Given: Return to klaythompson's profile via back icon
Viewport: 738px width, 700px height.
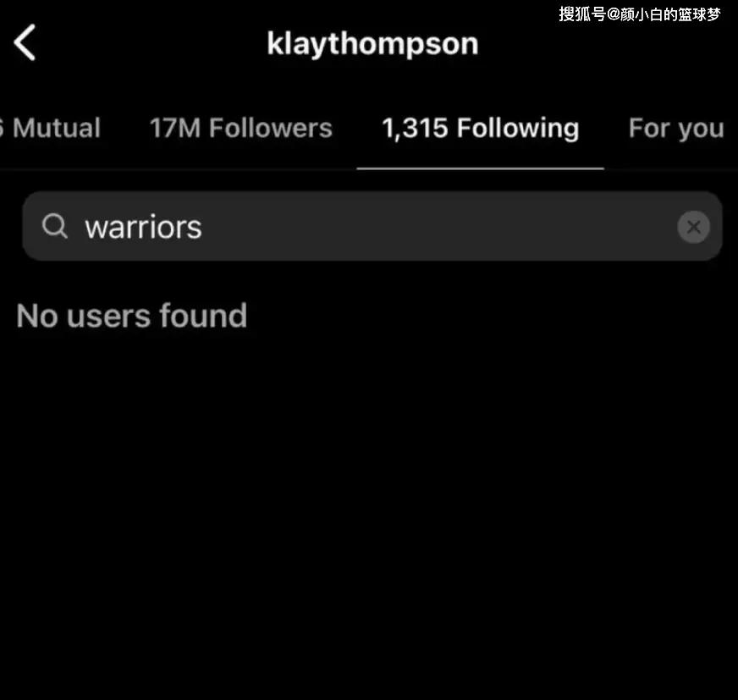Looking at the screenshot, I should tap(25, 43).
